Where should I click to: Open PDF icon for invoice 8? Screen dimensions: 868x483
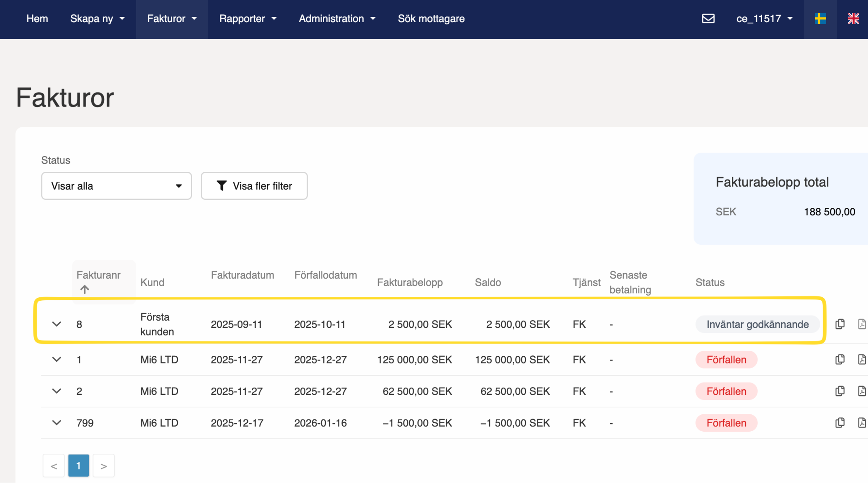coord(862,324)
